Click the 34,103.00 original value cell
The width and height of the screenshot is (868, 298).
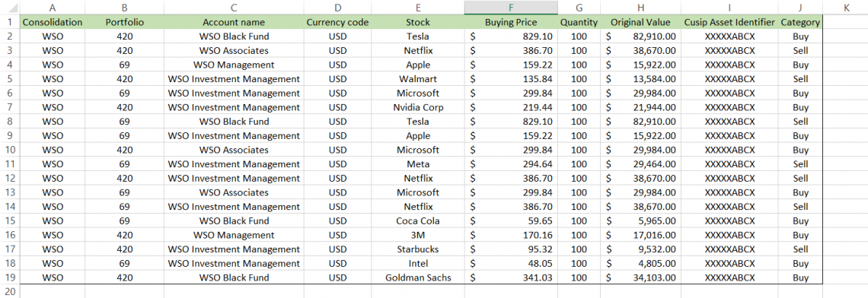(640, 277)
